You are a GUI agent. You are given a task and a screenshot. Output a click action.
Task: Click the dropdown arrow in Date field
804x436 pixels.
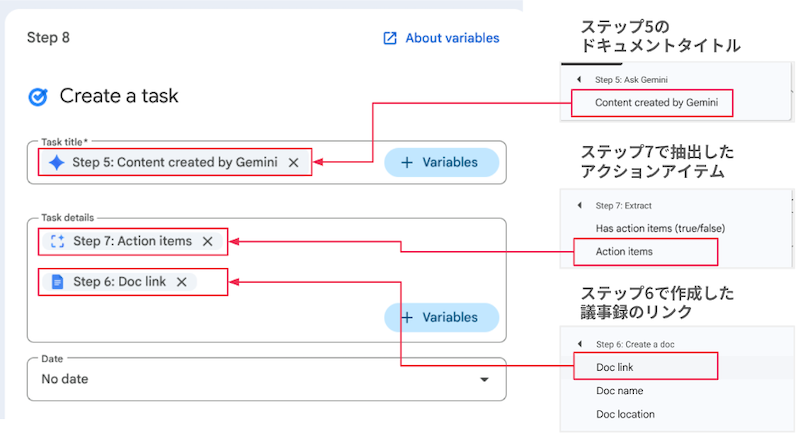coord(484,380)
